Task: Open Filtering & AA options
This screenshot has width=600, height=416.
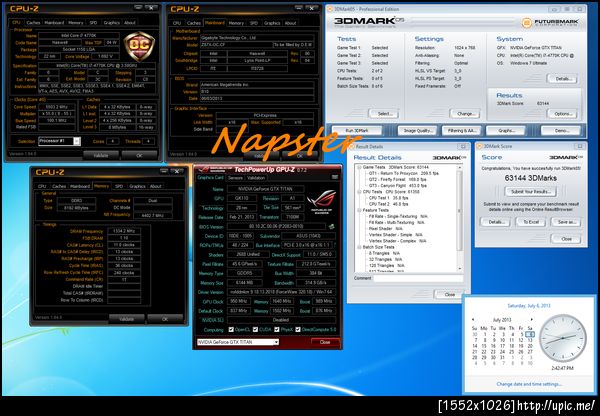Action: point(462,131)
